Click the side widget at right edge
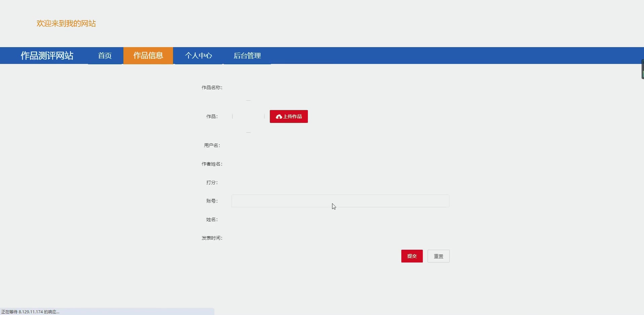Image resolution: width=644 pixels, height=315 pixels. (x=643, y=69)
